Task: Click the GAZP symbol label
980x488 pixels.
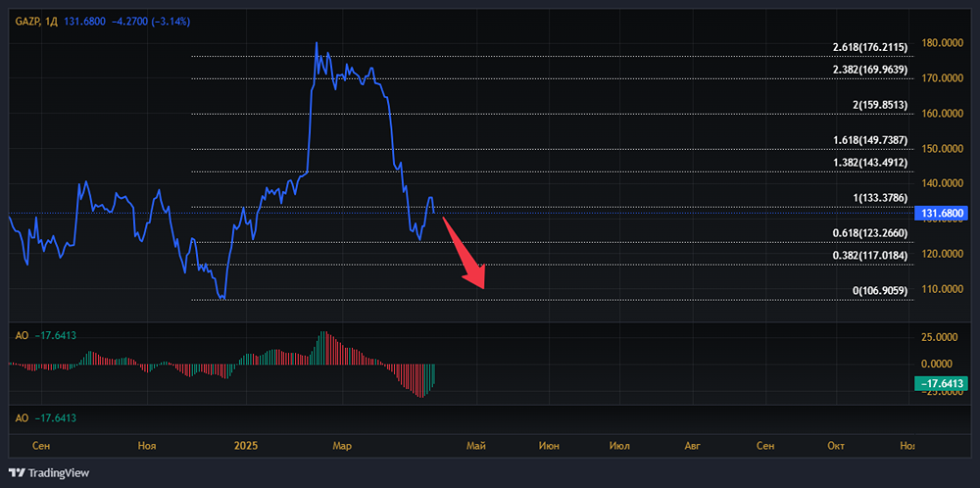Action: [x=28, y=22]
